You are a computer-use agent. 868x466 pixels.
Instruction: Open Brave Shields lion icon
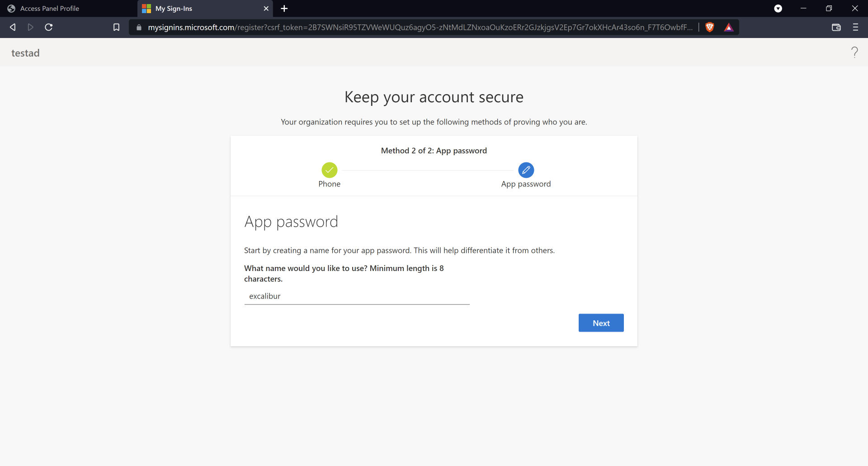(710, 27)
